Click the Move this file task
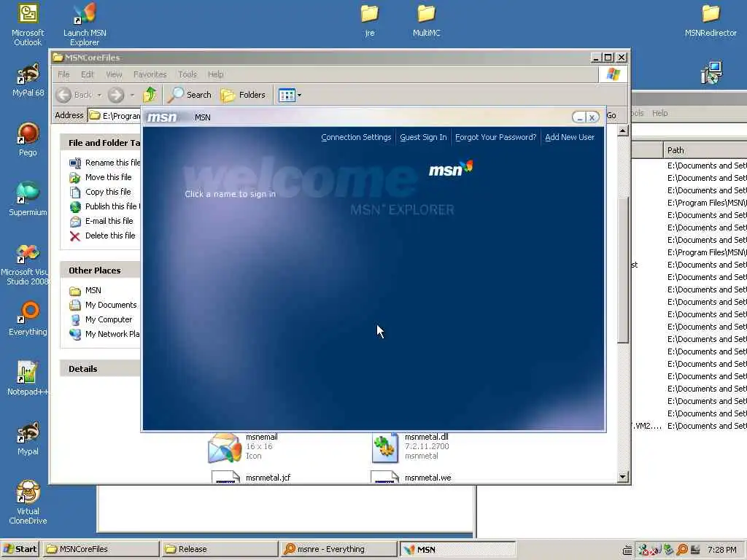This screenshot has height=560, width=747. pos(101,177)
